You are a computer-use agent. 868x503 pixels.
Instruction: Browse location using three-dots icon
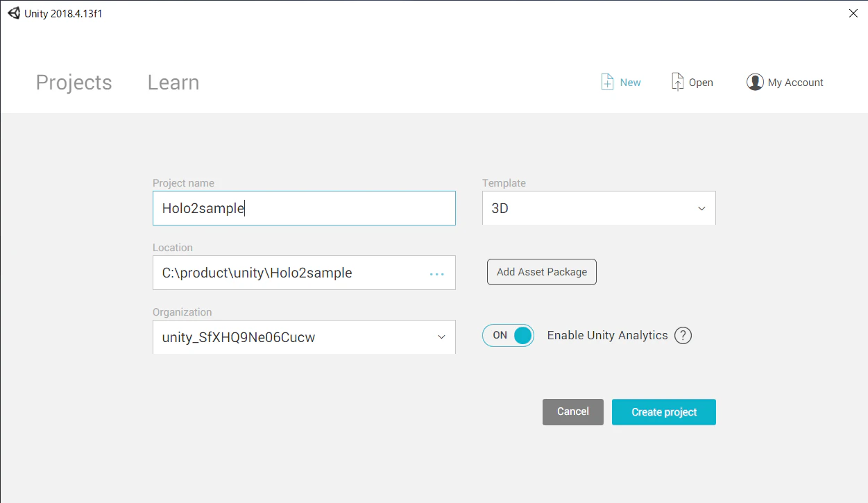pyautogui.click(x=436, y=274)
